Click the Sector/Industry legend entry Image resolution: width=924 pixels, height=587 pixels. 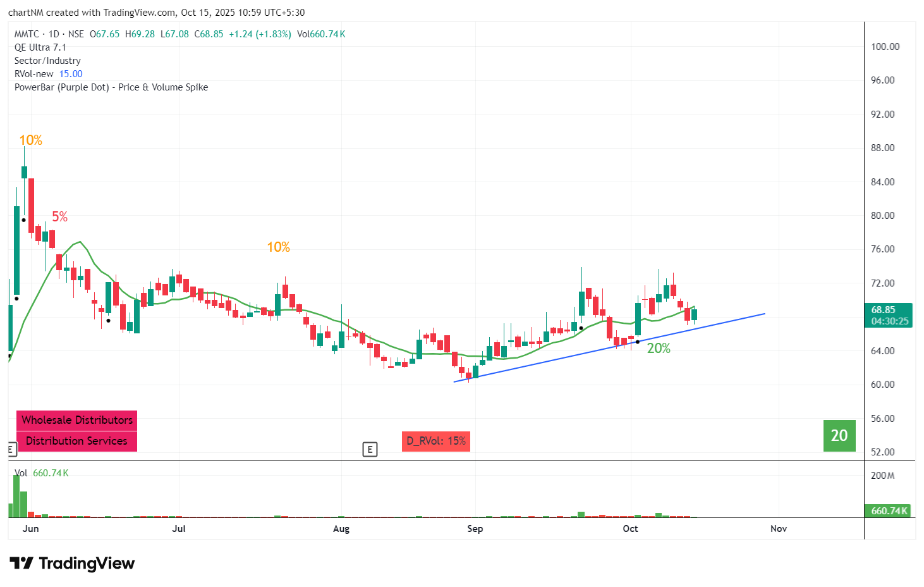(x=47, y=60)
